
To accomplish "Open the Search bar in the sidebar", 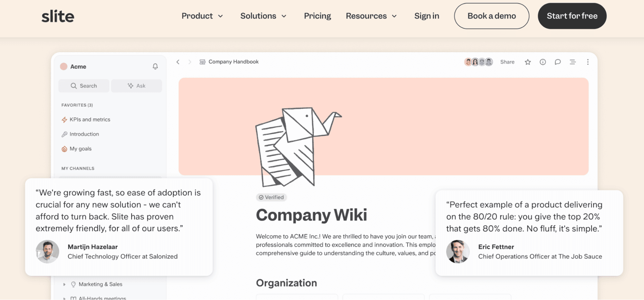I will point(83,86).
